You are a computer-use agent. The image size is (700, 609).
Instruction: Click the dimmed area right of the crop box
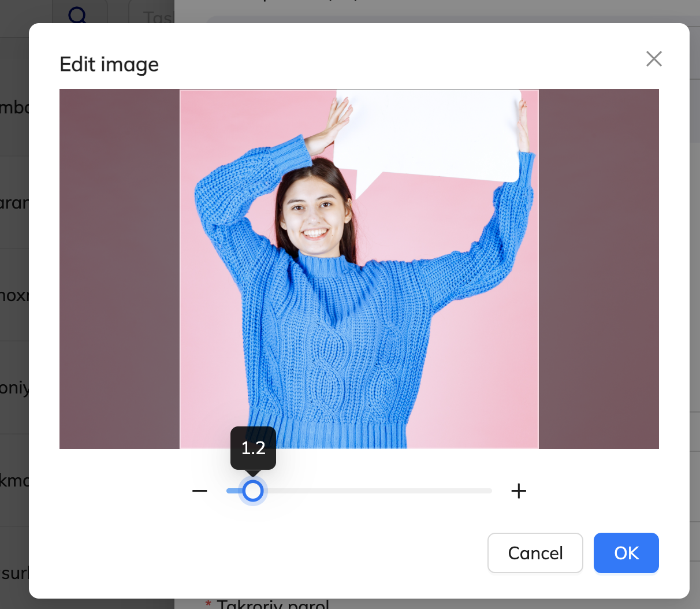coord(598,269)
